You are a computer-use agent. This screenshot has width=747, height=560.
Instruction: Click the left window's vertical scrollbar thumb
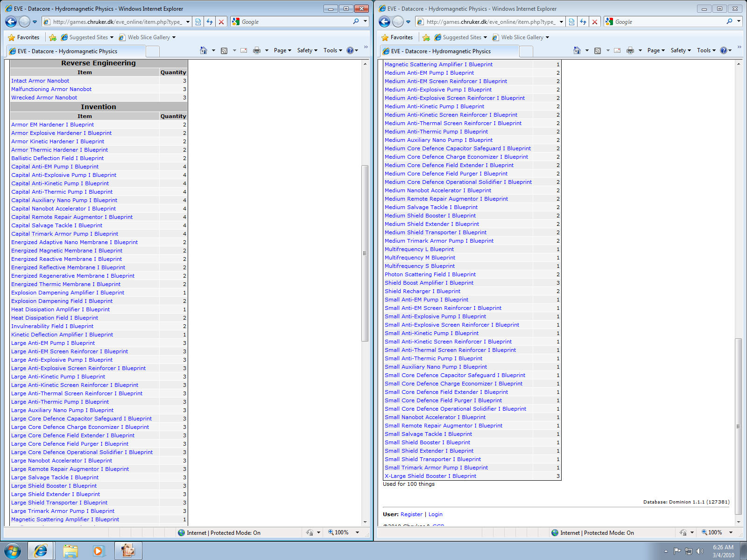pyautogui.click(x=365, y=253)
